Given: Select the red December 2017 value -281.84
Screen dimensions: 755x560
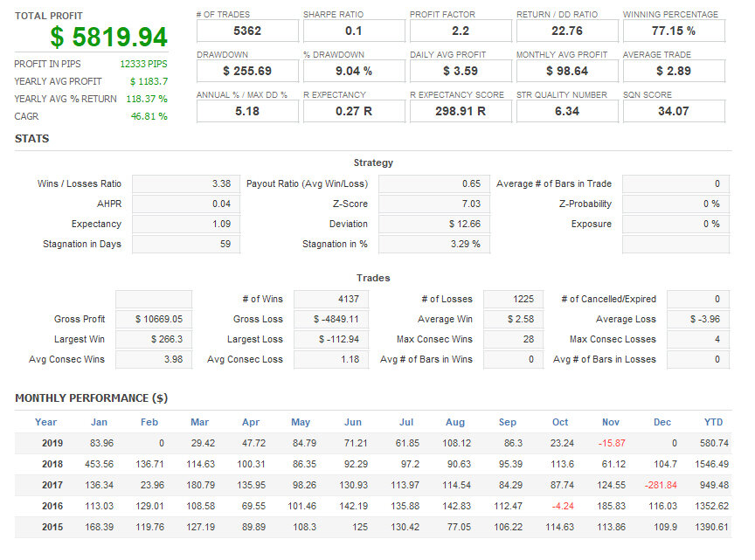Looking at the screenshot, I should coord(661,486).
